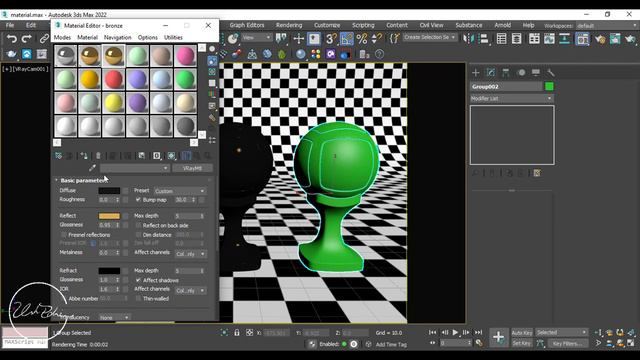Open the Modify tab icon in command panel
The width and height of the screenshot is (640, 360).
[x=491, y=73]
